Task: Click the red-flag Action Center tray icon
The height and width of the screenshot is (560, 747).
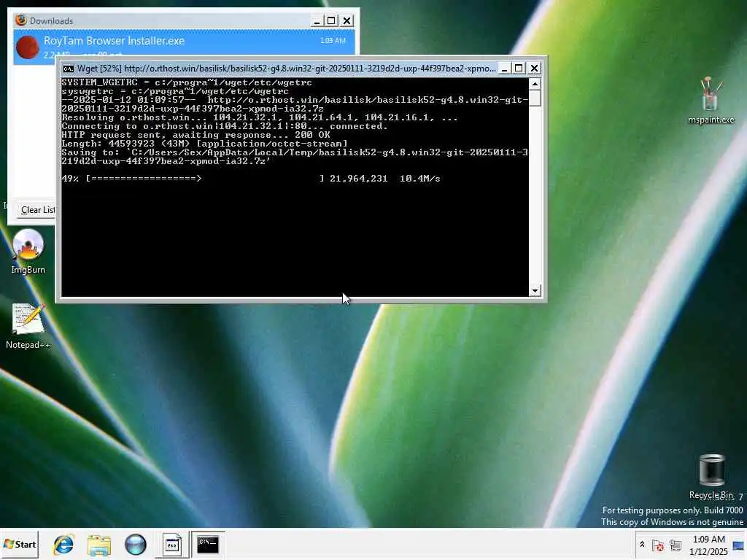Action: pos(658,545)
